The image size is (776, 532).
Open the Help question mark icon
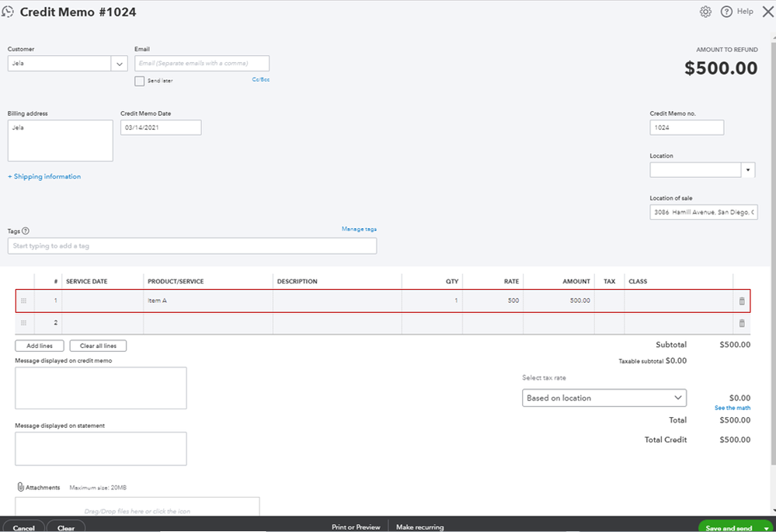click(x=726, y=12)
